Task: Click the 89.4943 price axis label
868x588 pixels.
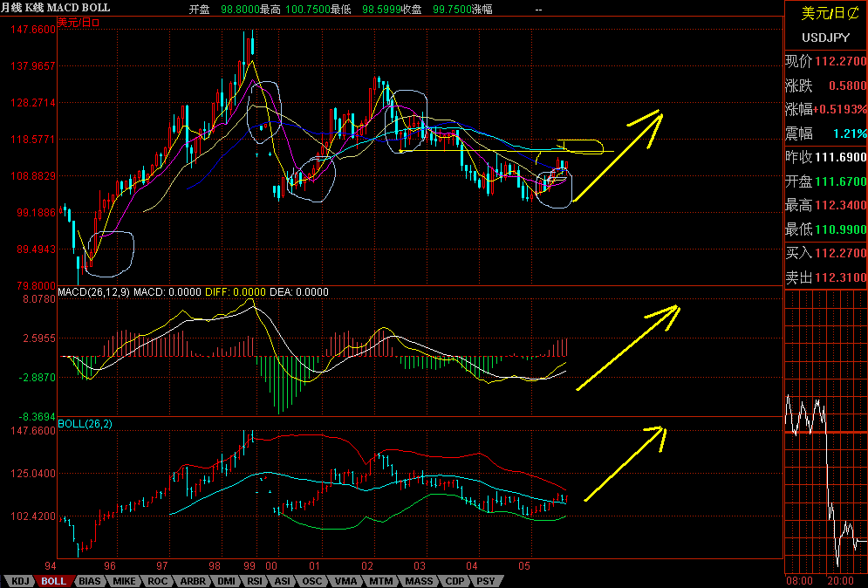Action: pos(36,250)
